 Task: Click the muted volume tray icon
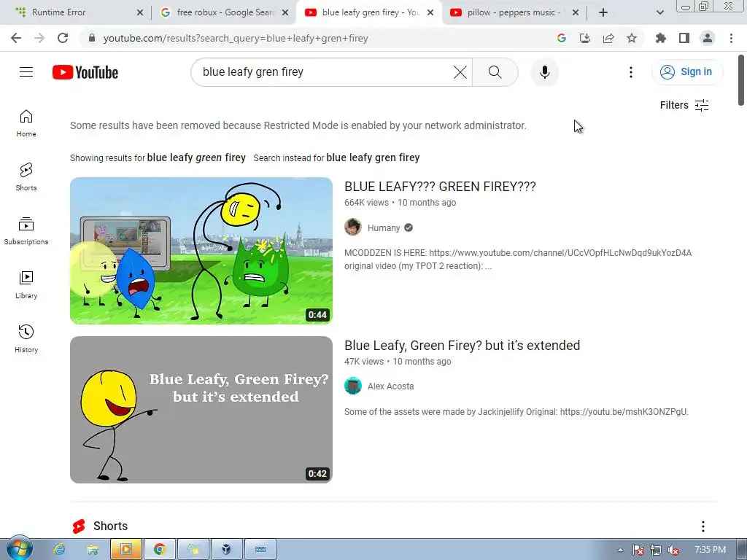pyautogui.click(x=673, y=550)
